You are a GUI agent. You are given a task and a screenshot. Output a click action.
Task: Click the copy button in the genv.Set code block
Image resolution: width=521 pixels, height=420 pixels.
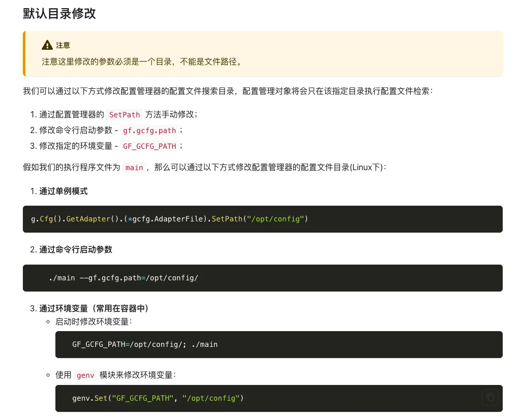[490, 397]
